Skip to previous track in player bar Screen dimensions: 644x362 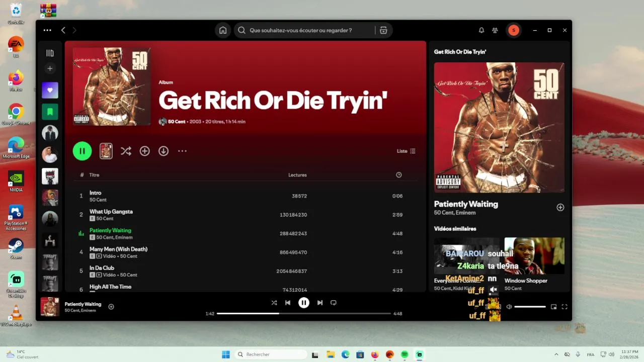tap(288, 303)
